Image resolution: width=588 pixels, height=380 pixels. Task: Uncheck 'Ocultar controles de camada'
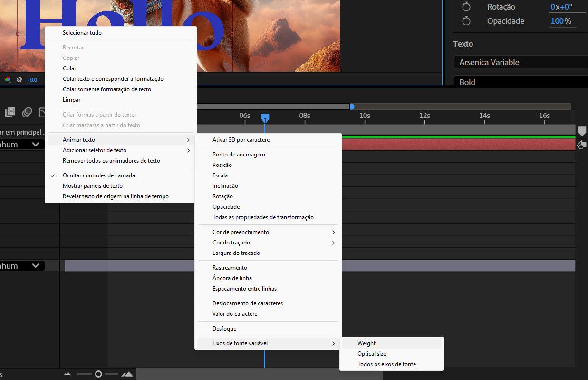(99, 175)
